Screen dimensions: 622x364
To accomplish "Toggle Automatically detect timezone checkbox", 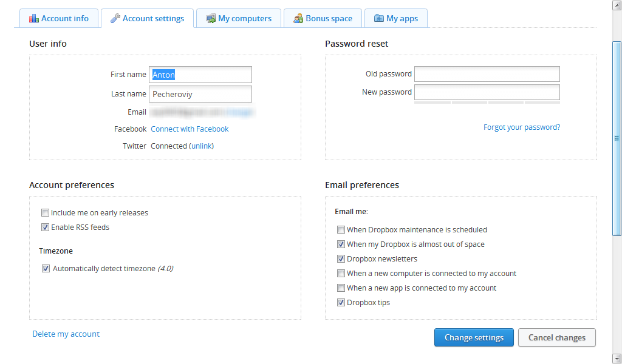I will (46, 269).
